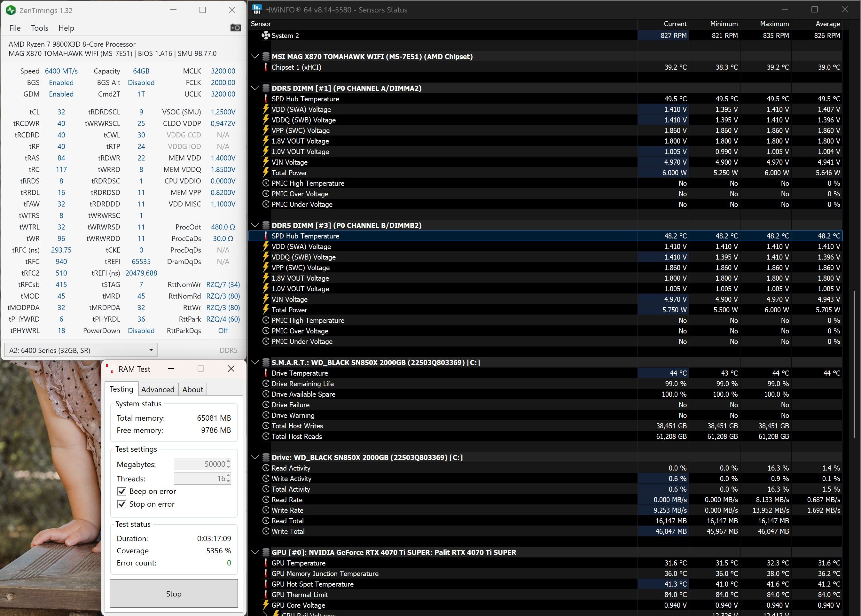Image resolution: width=861 pixels, height=616 pixels.
Task: Switch to the Testing tab in RAM Test
Action: click(x=121, y=389)
